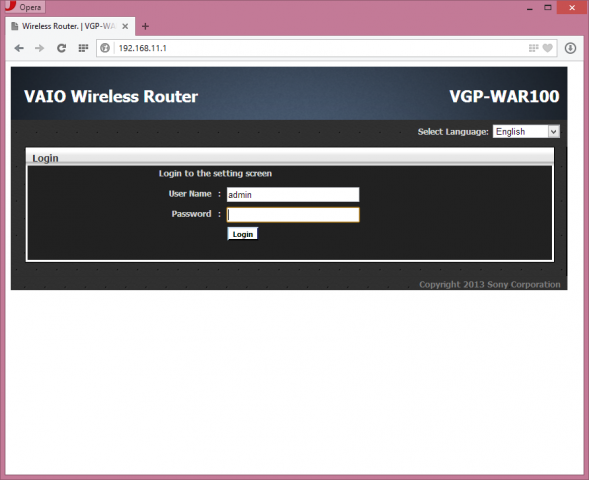Go back using the back arrow
Viewport: 589px width, 480px height.
pyautogui.click(x=19, y=48)
